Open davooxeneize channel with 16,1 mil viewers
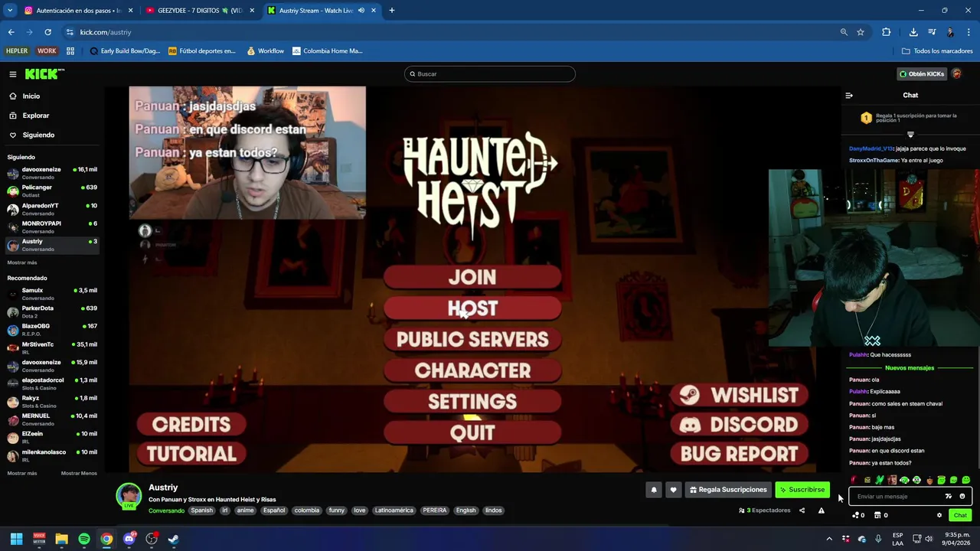 coord(52,173)
